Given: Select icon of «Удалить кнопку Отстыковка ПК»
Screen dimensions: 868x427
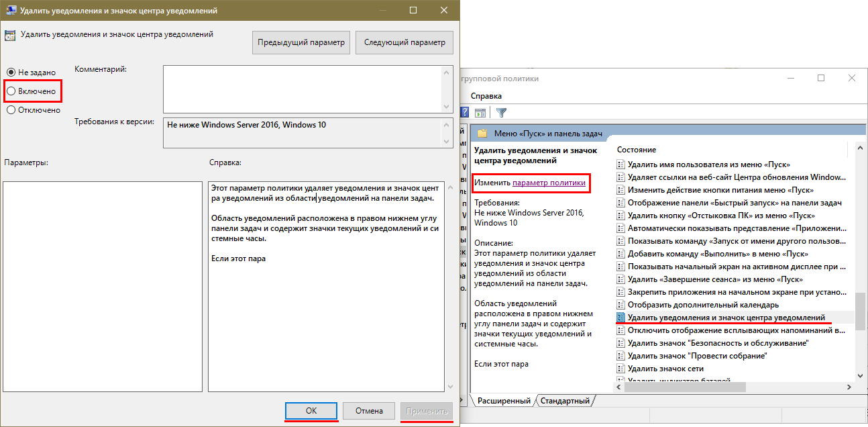Looking at the screenshot, I should tap(620, 216).
